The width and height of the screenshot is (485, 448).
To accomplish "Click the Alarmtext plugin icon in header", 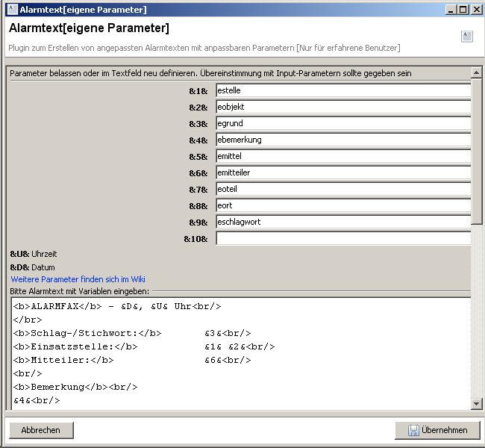I will point(466,36).
